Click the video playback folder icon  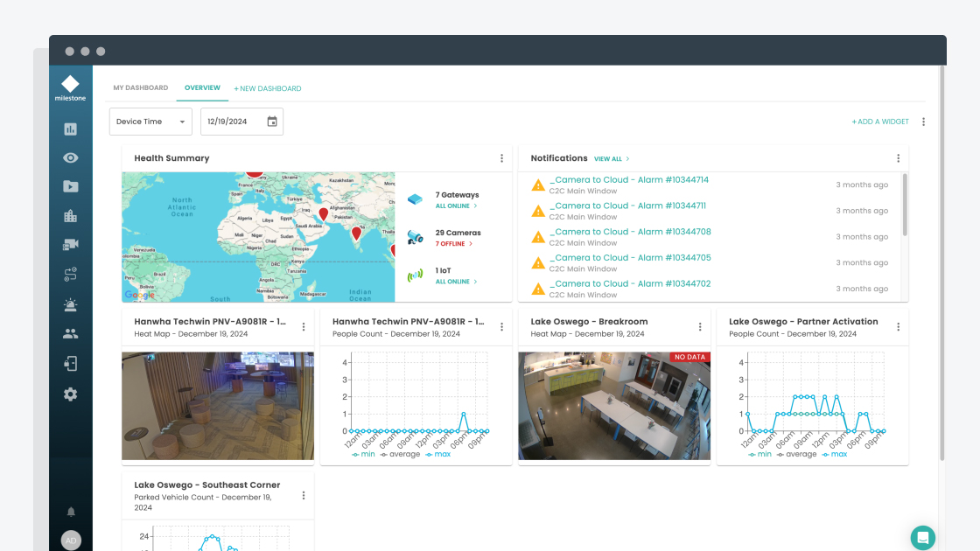(x=71, y=186)
